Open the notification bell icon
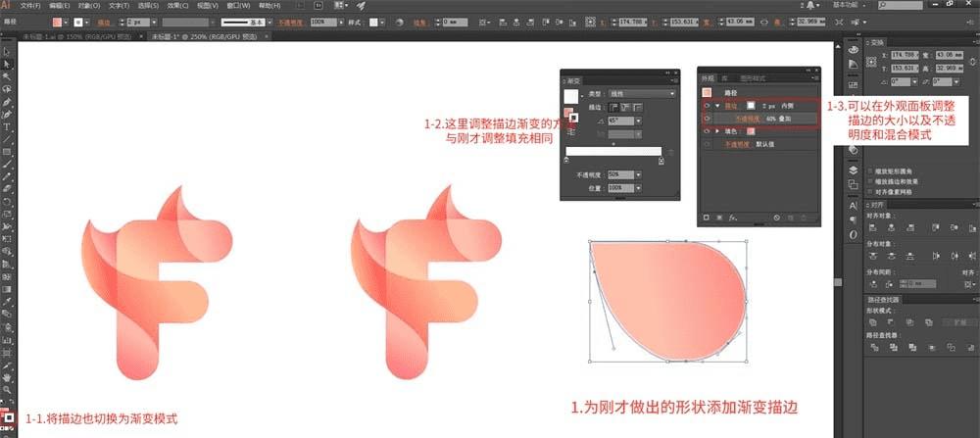This screenshot has height=438, width=980. coord(810,5)
